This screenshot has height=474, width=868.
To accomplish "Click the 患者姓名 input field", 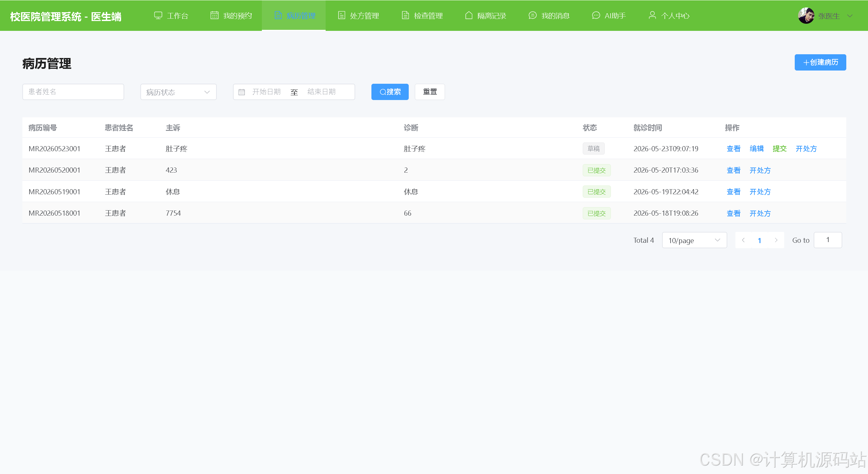I will coord(73,92).
